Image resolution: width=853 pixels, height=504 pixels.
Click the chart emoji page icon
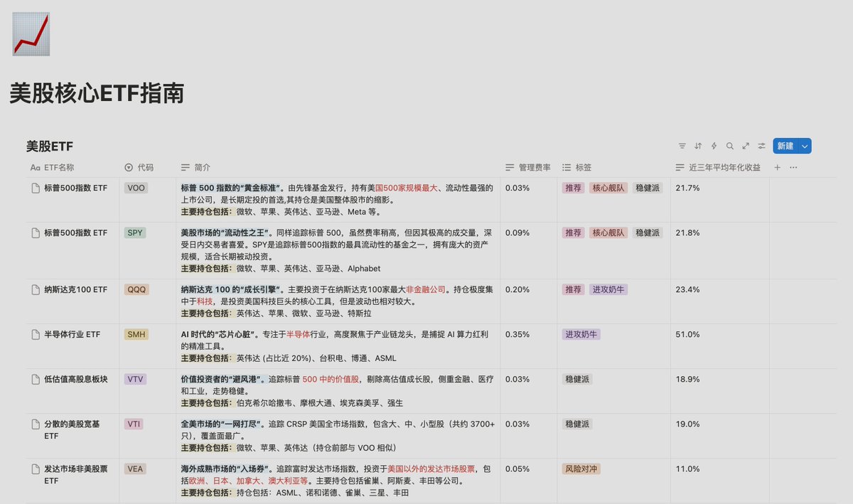[x=31, y=33]
